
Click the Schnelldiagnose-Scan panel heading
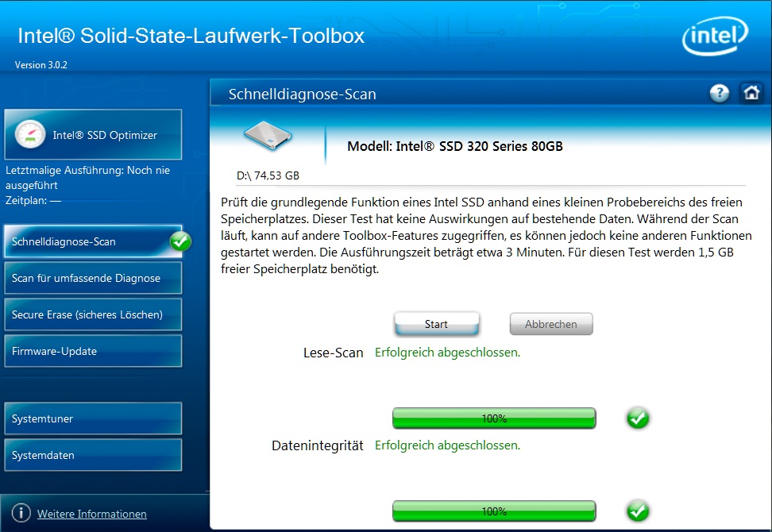pos(303,94)
